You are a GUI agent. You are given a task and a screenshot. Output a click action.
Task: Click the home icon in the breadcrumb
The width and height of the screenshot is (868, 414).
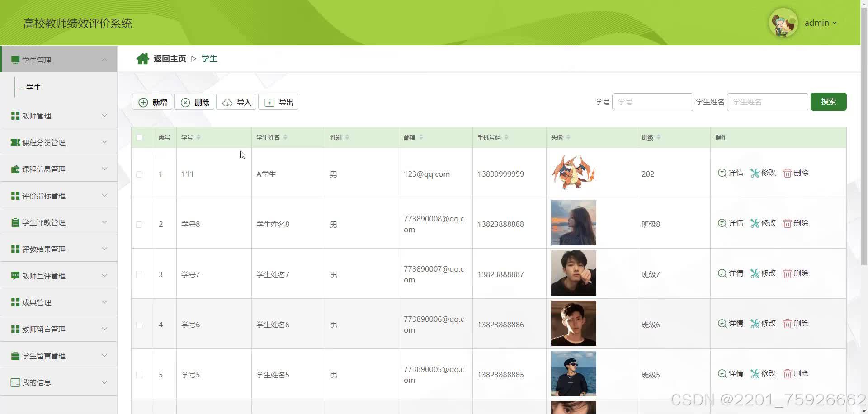tap(143, 59)
